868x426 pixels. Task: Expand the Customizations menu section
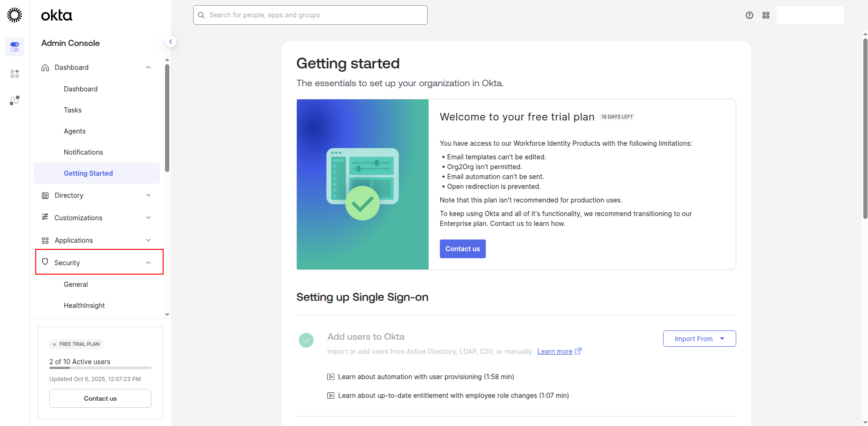pos(97,218)
